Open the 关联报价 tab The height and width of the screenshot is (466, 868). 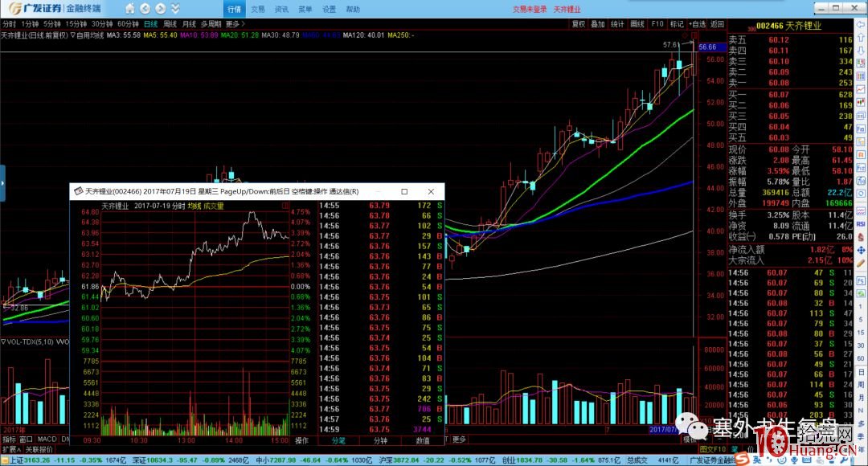point(39,449)
